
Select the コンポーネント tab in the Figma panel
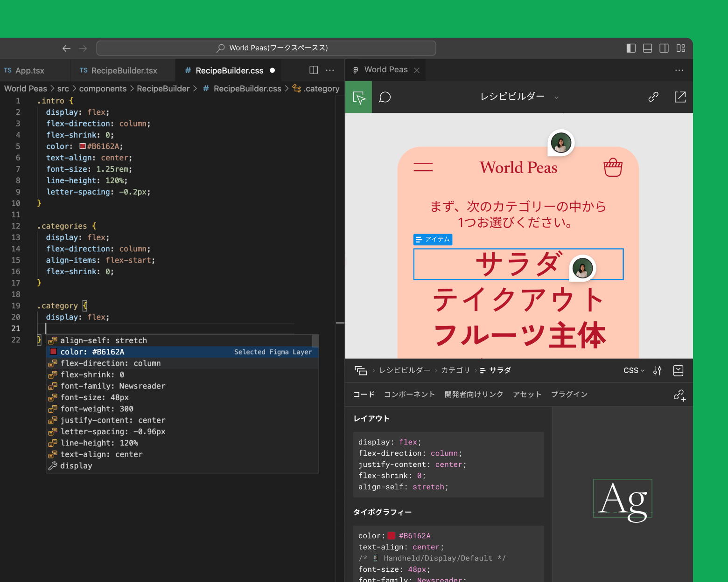click(x=409, y=394)
